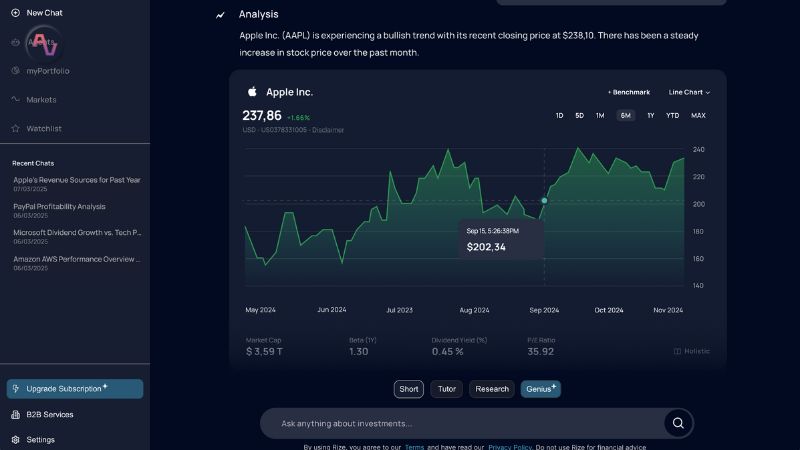800x450 pixels.
Task: Select the 1Y time range
Action: (x=651, y=116)
